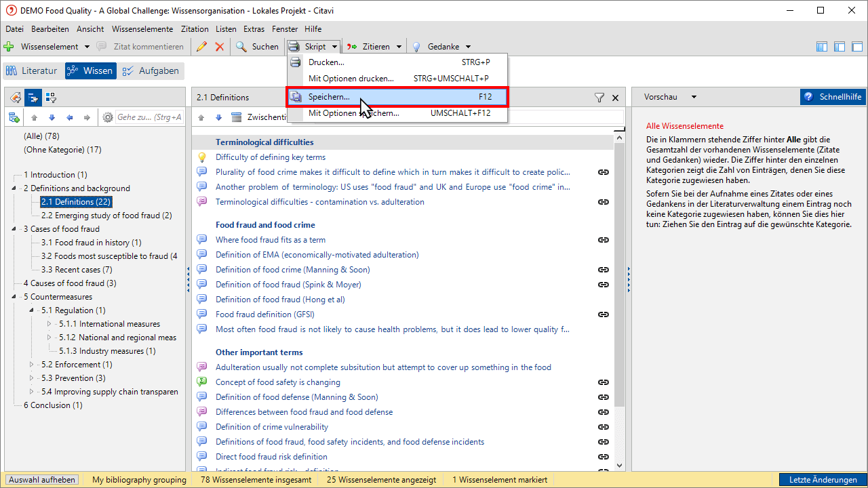Click the Gehe zu search field

[x=149, y=117]
